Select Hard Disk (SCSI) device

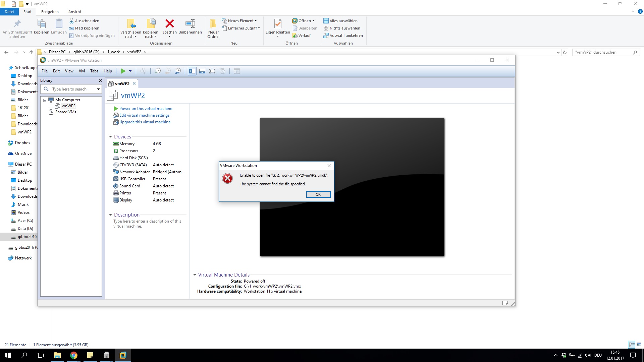[133, 158]
